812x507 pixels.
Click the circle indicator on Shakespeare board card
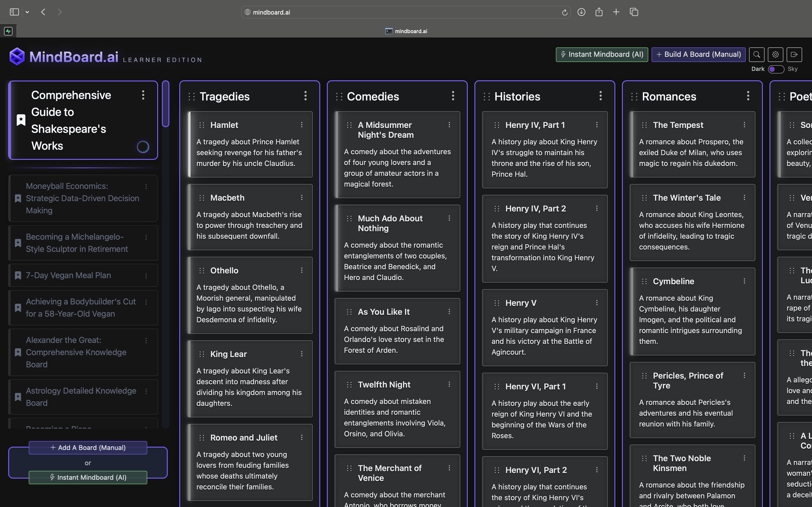pyautogui.click(x=143, y=146)
